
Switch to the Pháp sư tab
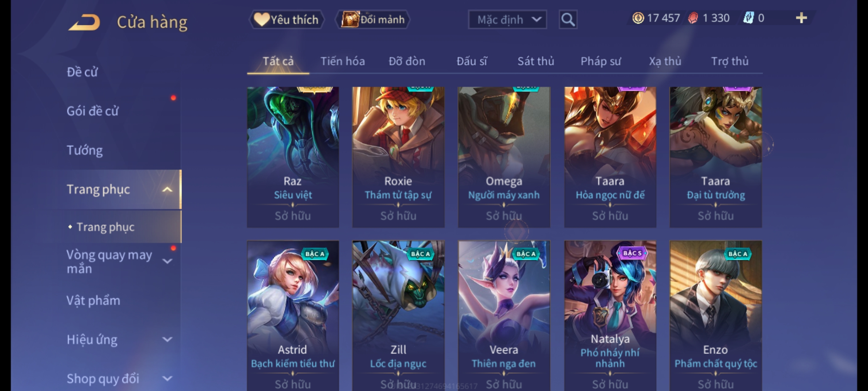click(x=600, y=61)
